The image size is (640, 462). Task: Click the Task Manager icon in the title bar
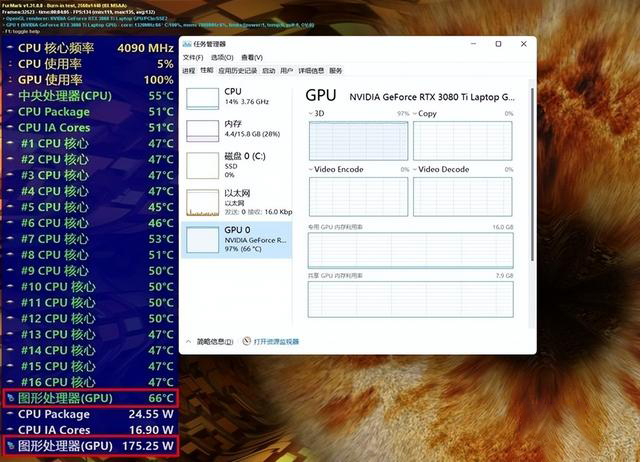(187, 44)
